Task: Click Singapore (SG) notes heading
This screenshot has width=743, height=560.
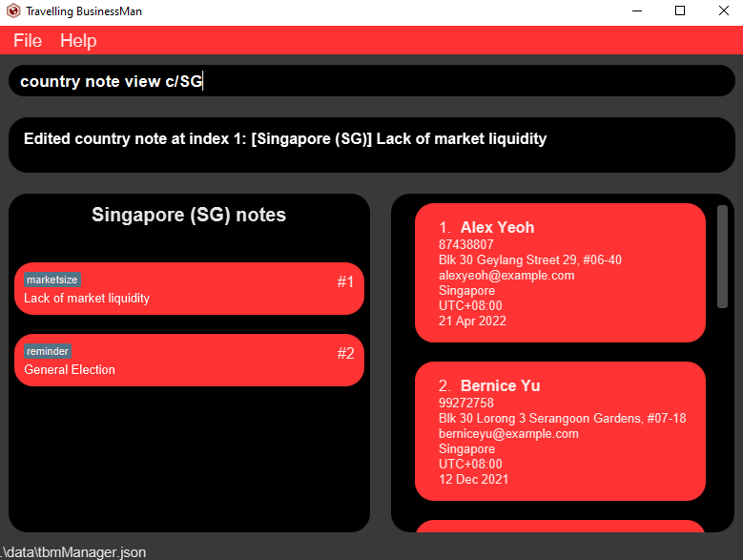Action: 189,215
